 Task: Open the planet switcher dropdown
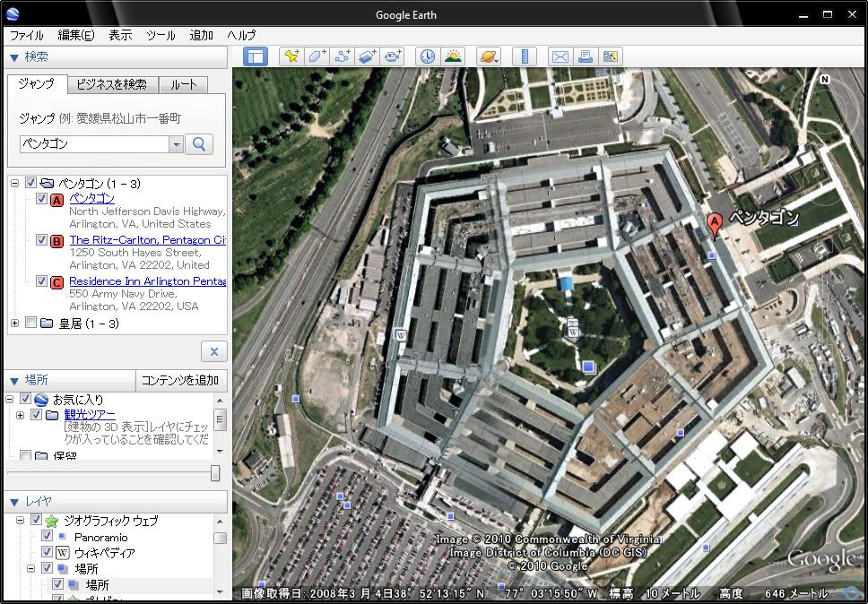click(489, 56)
